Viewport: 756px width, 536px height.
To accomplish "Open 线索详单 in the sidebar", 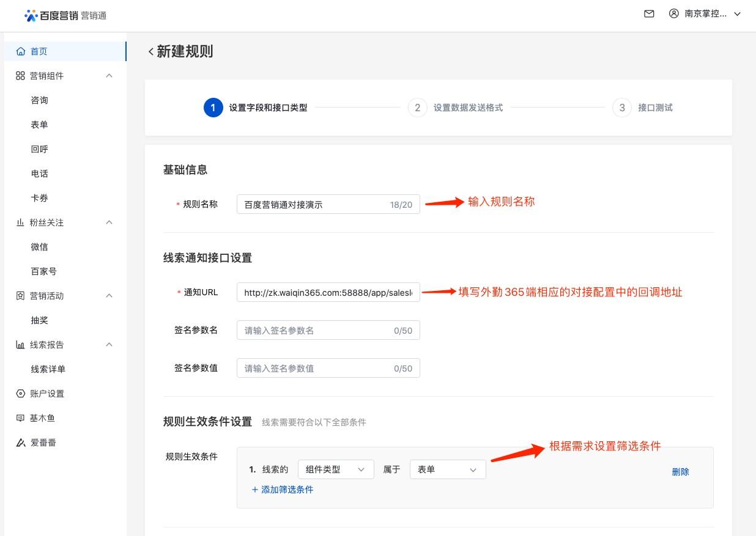I will [x=48, y=369].
